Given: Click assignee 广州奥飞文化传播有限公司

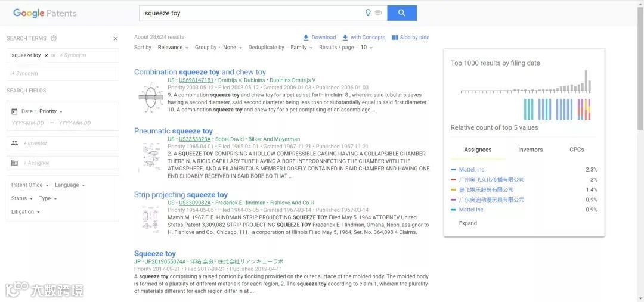Looking at the screenshot, I should pyautogui.click(x=491, y=180).
